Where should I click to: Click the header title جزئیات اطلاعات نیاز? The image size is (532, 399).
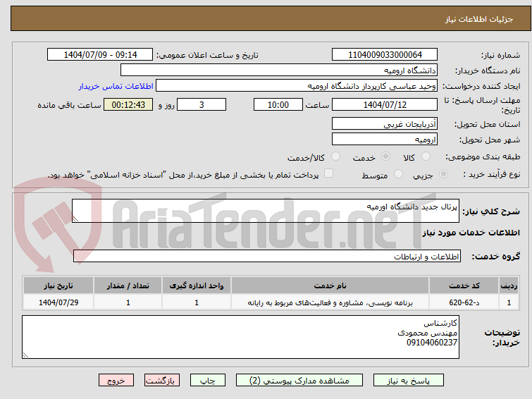(479, 19)
